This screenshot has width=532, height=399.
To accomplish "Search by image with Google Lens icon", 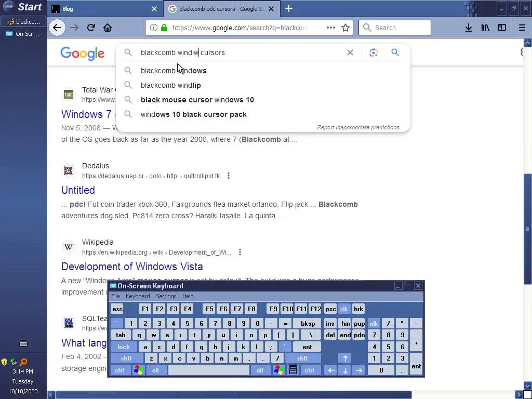I will [373, 52].
